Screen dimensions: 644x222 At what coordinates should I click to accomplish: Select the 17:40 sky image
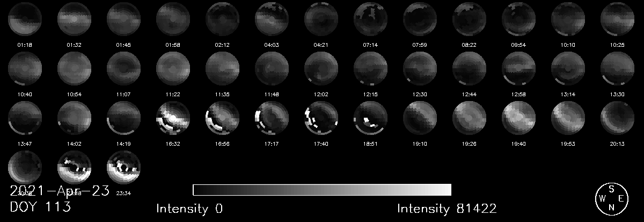pyautogui.click(x=321, y=118)
